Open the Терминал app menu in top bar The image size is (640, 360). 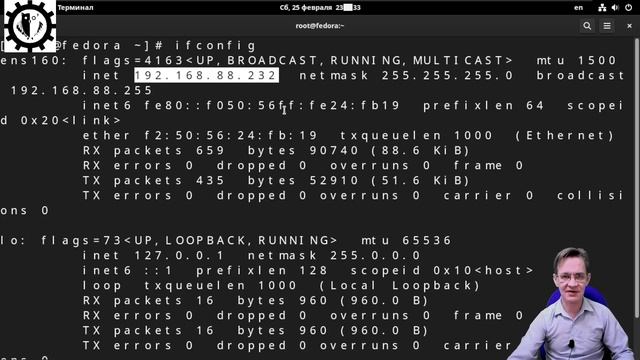pyautogui.click(x=76, y=7)
